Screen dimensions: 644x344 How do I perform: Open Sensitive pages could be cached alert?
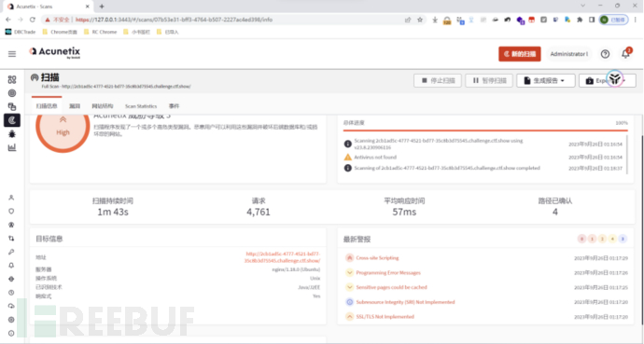point(391,287)
